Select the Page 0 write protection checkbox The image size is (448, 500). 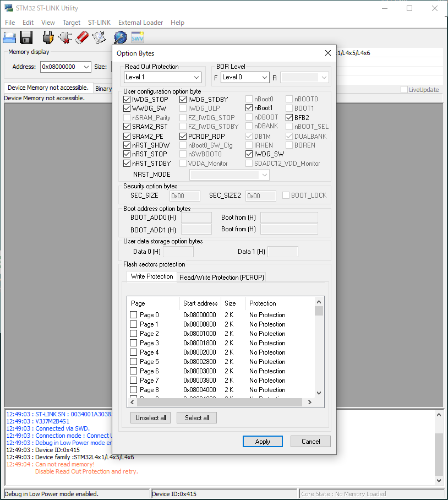pos(134,315)
